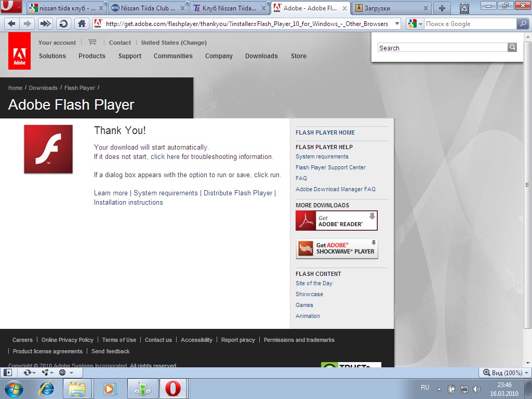Switch to the Nissan Tiida Club tab
Image resolution: width=532 pixels, height=399 pixels.
pos(148,8)
